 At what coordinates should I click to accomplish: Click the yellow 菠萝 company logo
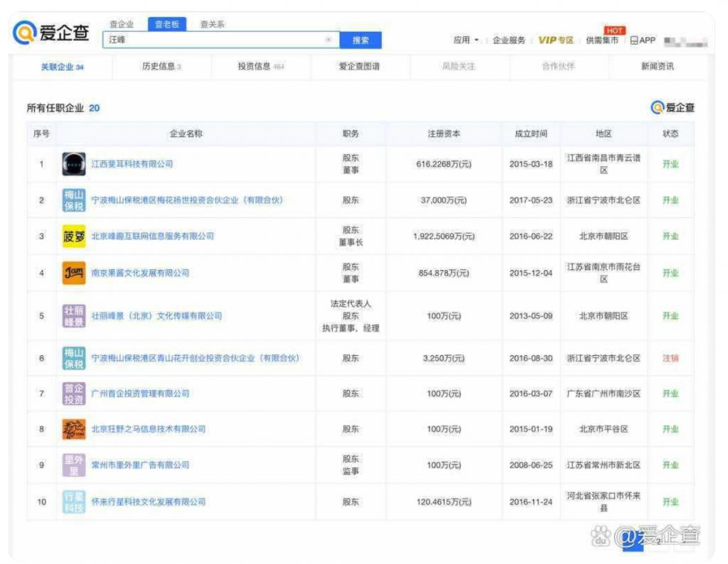74,236
